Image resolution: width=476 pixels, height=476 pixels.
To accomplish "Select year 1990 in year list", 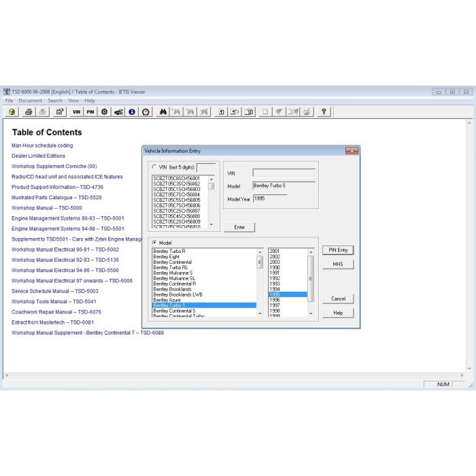I will tap(288, 267).
